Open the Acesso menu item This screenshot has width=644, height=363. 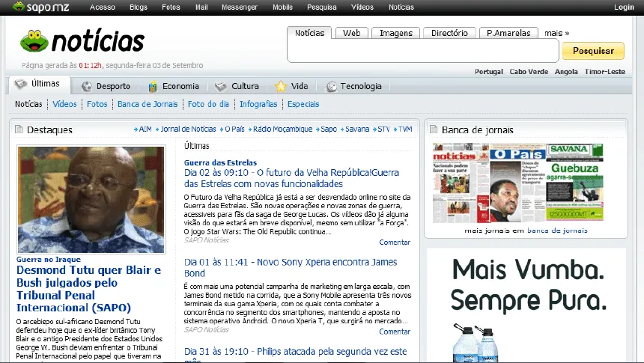(x=103, y=7)
